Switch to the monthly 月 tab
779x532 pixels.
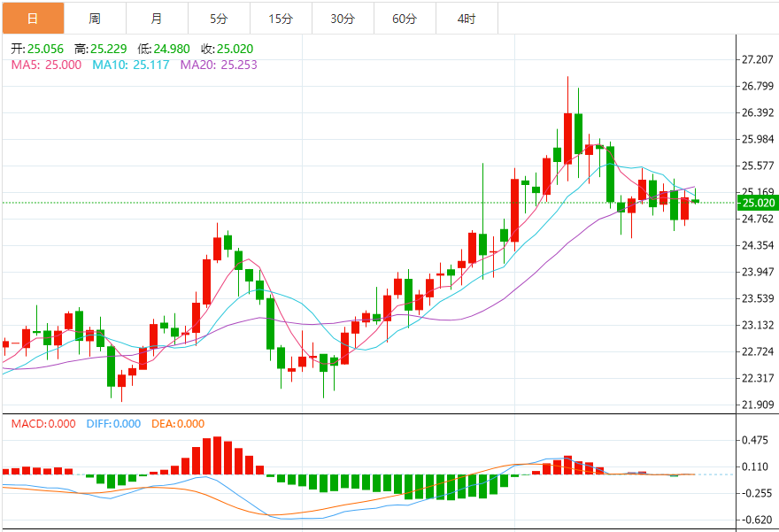tap(157, 19)
